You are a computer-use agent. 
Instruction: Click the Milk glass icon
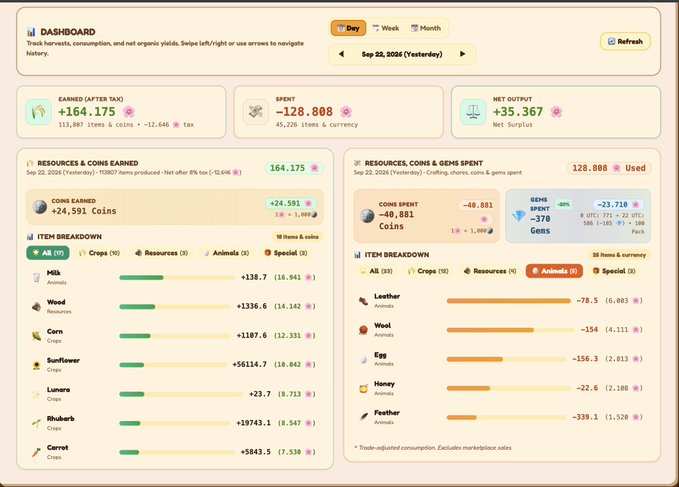[x=36, y=277]
